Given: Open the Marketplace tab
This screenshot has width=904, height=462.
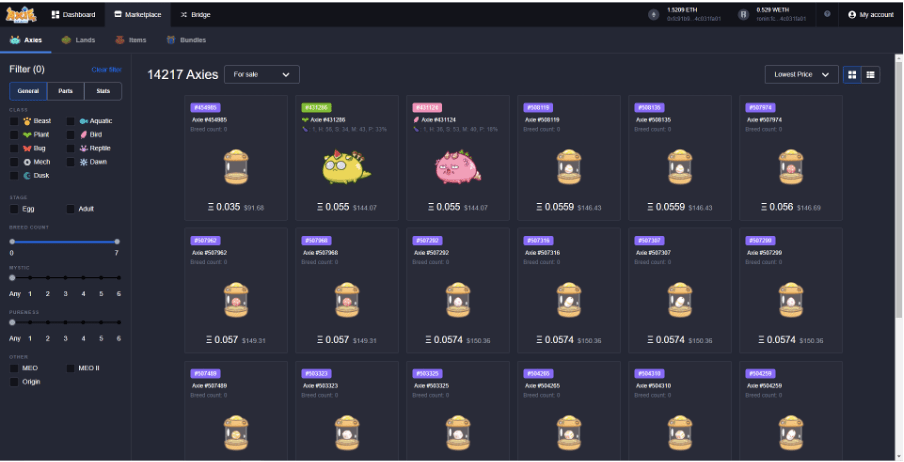Looking at the screenshot, I should click(x=138, y=14).
